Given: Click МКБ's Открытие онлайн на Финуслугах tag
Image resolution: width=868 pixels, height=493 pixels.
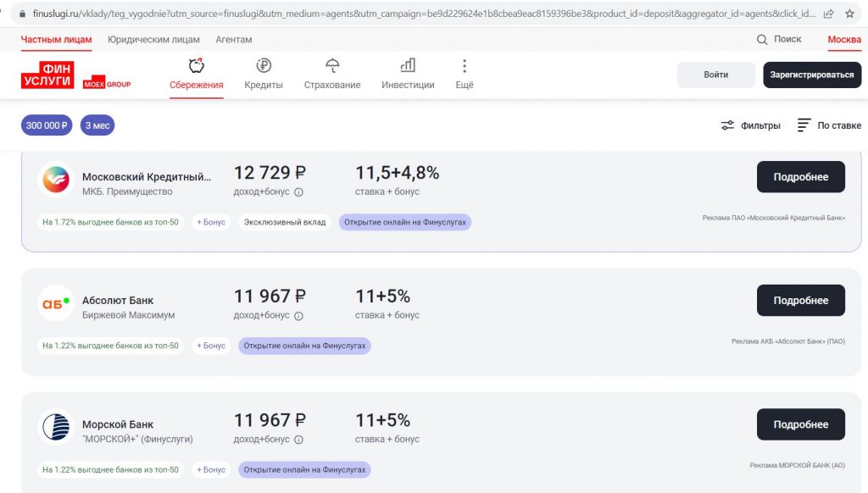Looking at the screenshot, I should [404, 223].
